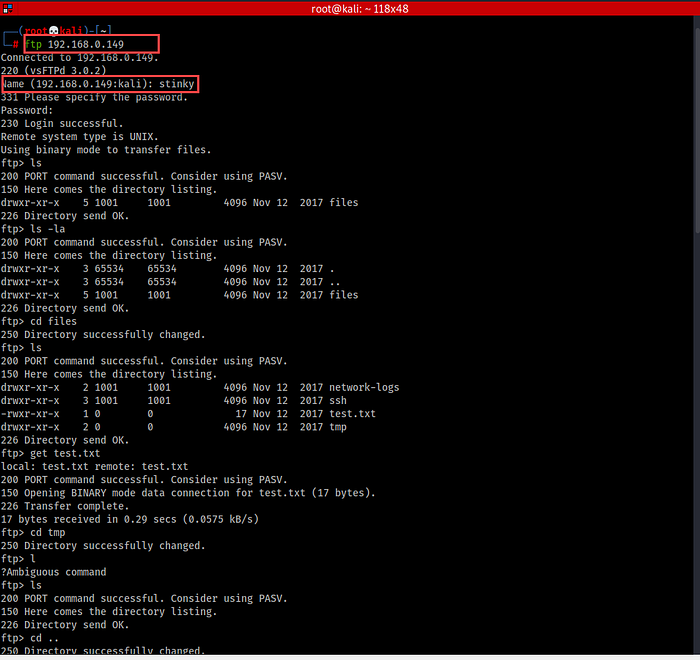Click the root@kali window title text
700x660 pixels.
(348, 9)
